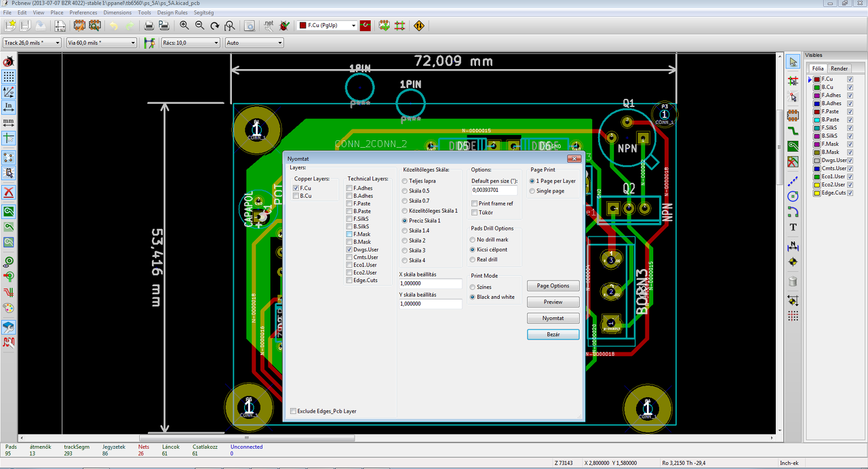Select Real drill option
The image size is (868, 469).
point(473,260)
